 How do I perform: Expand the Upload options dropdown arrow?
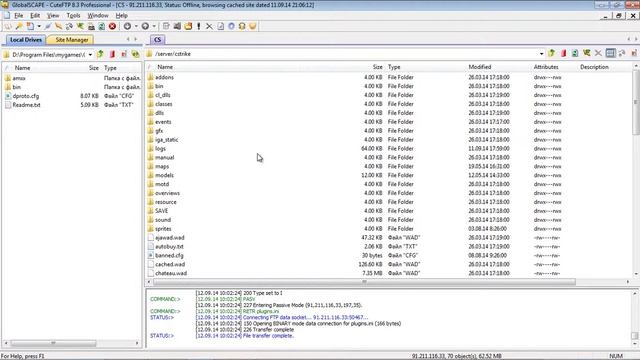[154, 26]
